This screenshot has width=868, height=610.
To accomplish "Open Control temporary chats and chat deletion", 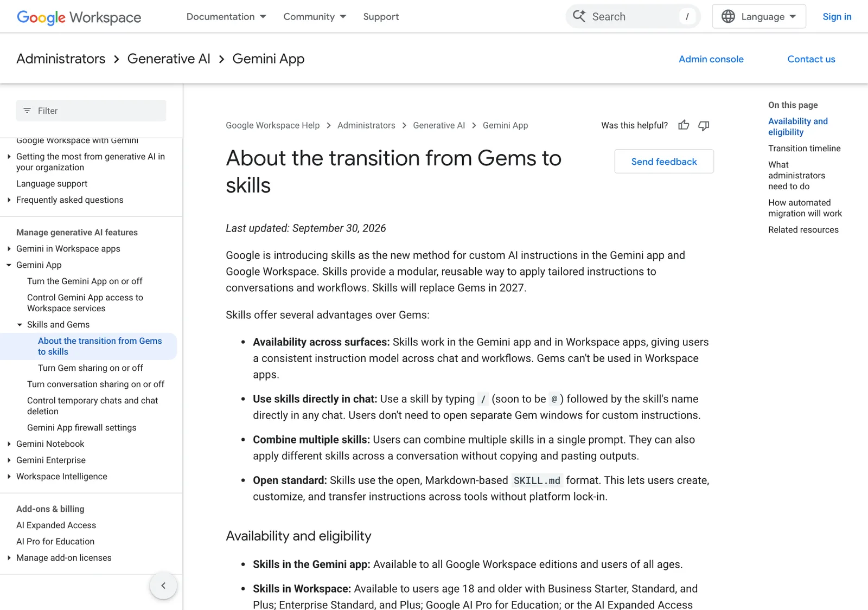I will pyautogui.click(x=93, y=406).
